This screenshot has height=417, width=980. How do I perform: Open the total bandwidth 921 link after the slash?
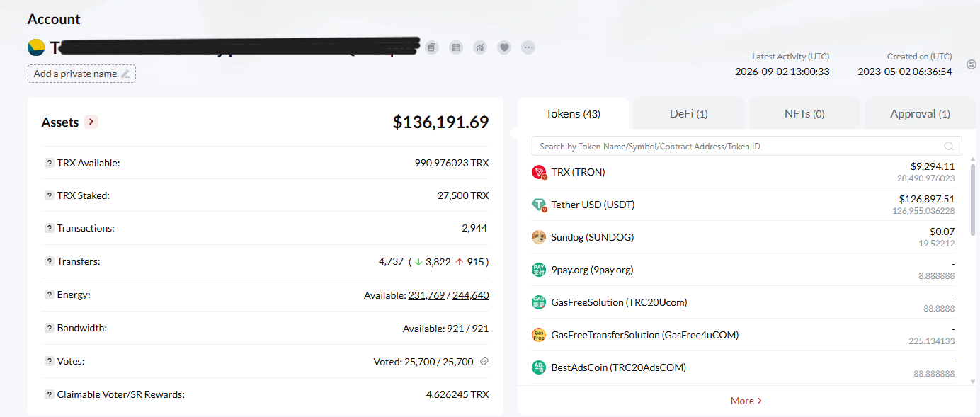[x=480, y=329]
